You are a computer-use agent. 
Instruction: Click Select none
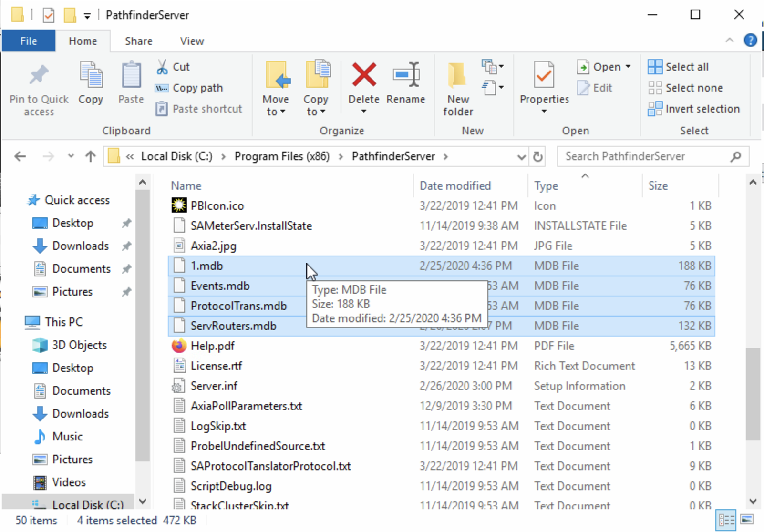click(685, 88)
